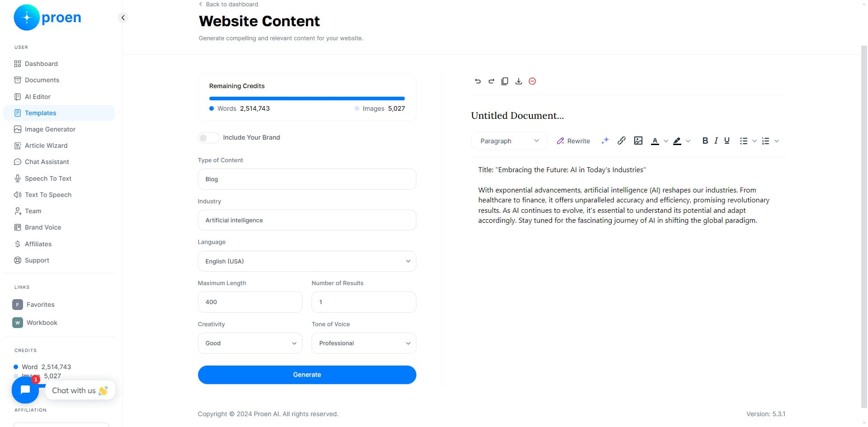This screenshot has width=868, height=427.
Task: Open Text To Speech in sidebar
Action: [x=59, y=195]
